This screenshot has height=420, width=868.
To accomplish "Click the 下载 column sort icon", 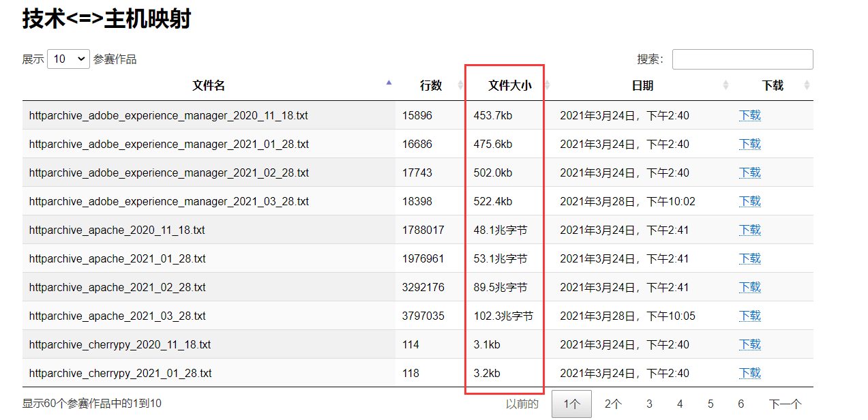I will [x=807, y=85].
